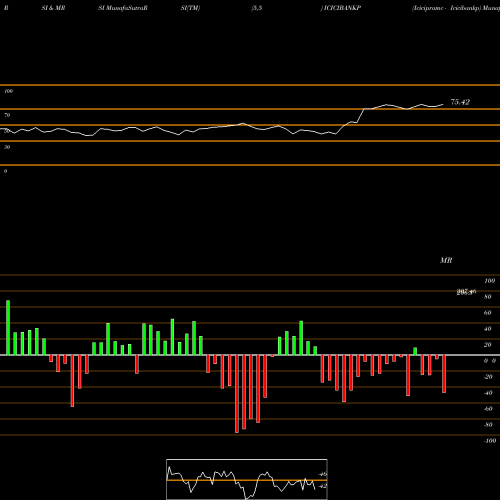Click the first tall green MR histogram bar
This screenshot has height=500, width=500.
[x=8, y=328]
